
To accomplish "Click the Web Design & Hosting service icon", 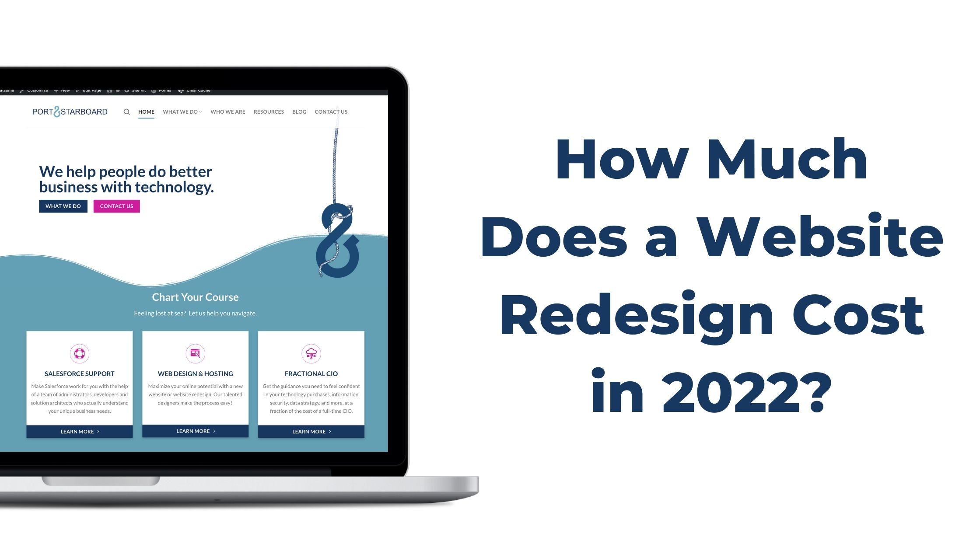I will point(195,352).
